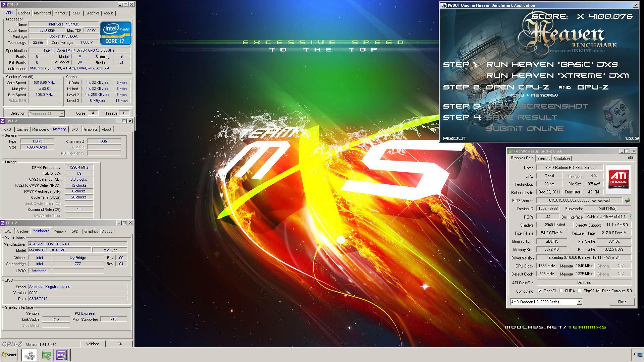Screen dimensions: 644x362
Task: Switch to SPD tab in top CPU-Z window
Action: [x=76, y=13]
